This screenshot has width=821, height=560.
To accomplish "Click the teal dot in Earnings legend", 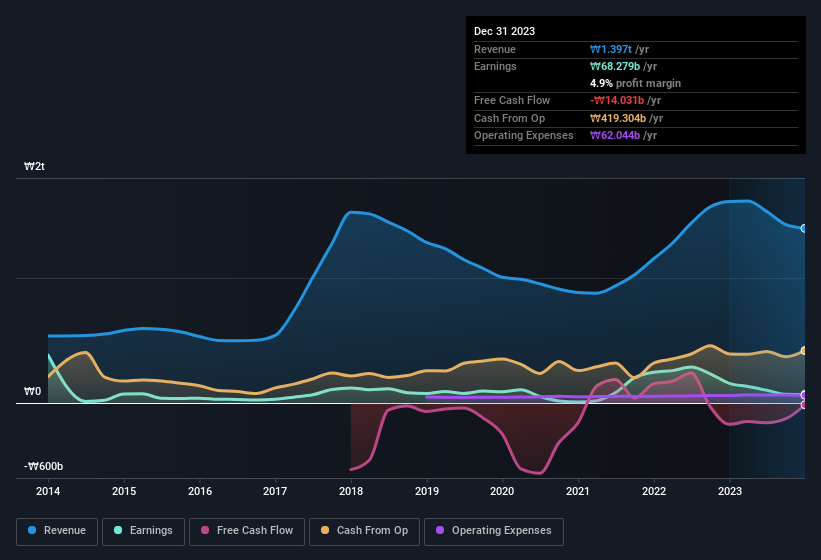I will click(x=119, y=530).
